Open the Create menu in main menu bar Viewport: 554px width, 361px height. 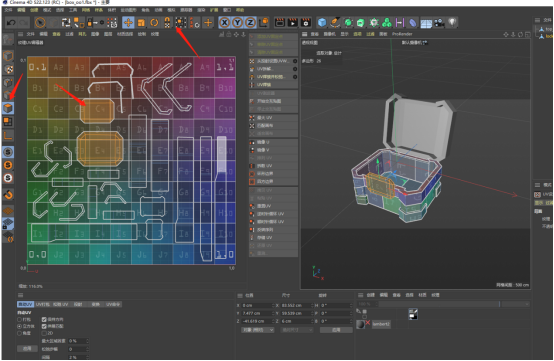tap(34, 10)
